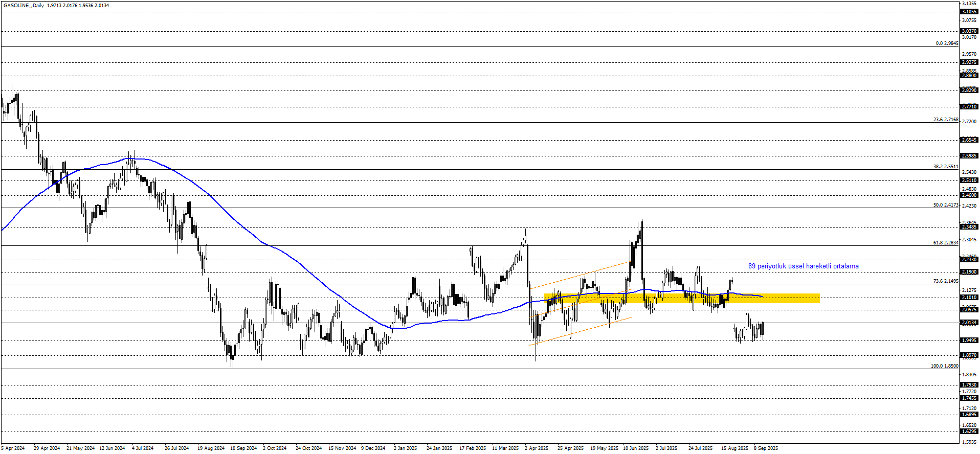Click the 1.7930 price level tag
Image resolution: width=980 pixels, height=454 pixels.
pyautogui.click(x=969, y=385)
